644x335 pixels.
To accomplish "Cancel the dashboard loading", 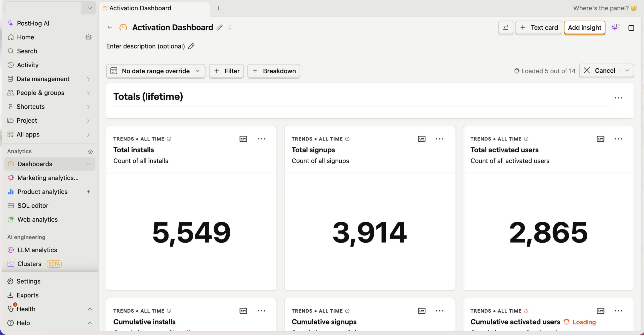I will pos(599,71).
